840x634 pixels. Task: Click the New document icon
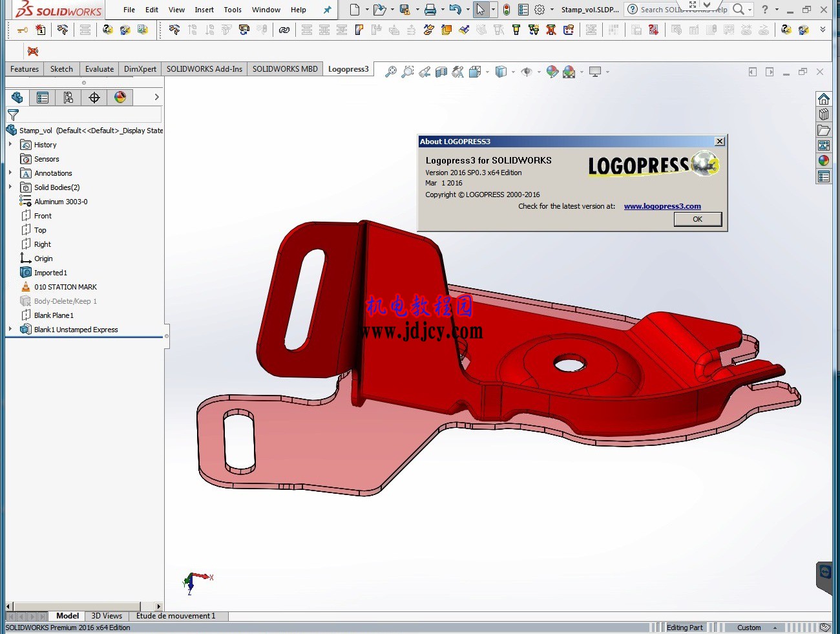click(355, 10)
